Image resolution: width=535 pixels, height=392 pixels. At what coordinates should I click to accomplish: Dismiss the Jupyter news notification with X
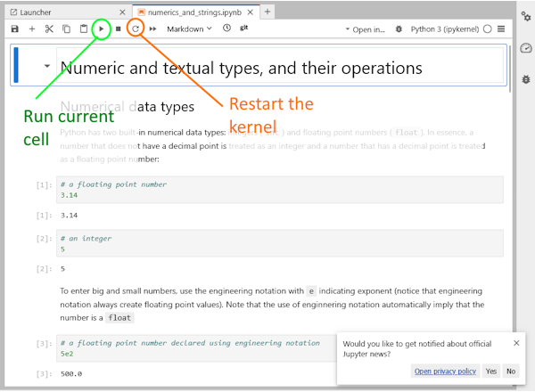[x=516, y=343]
